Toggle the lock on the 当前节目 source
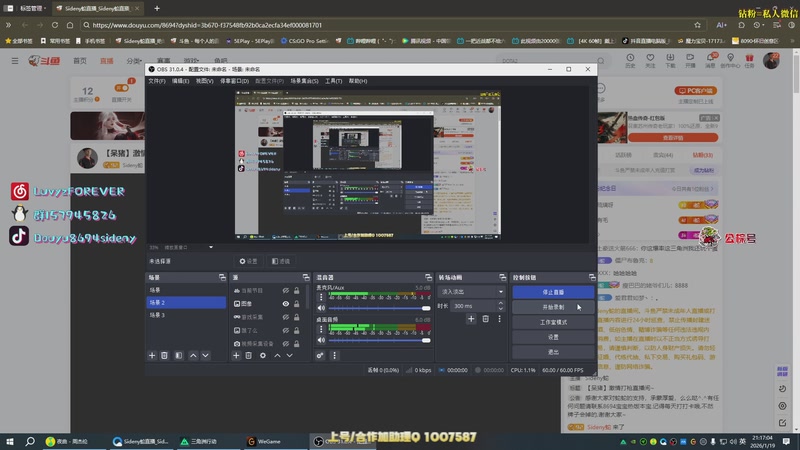800x450 pixels. pyautogui.click(x=296, y=290)
